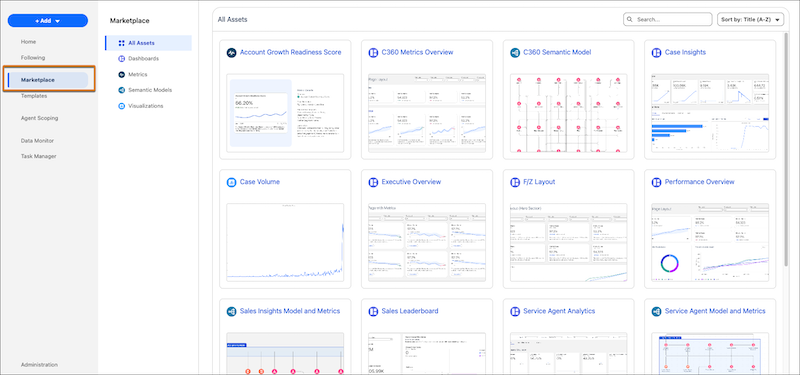The image size is (800, 375).
Task: Click the Sales Insights Model and Metrics icon
Action: (231, 311)
